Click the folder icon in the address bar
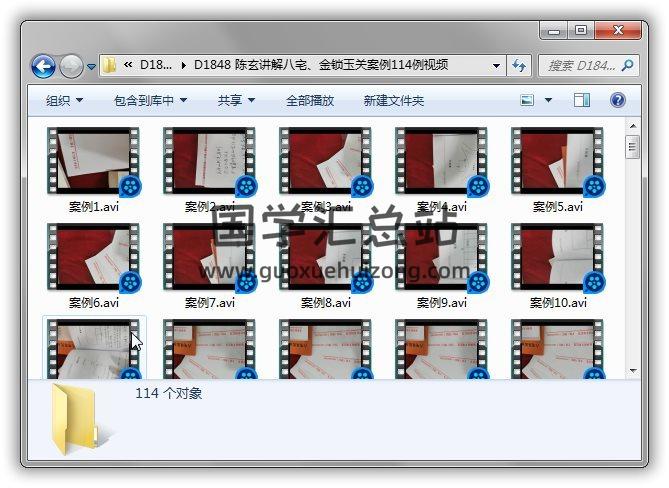The width and height of the screenshot is (669, 488). [110, 65]
